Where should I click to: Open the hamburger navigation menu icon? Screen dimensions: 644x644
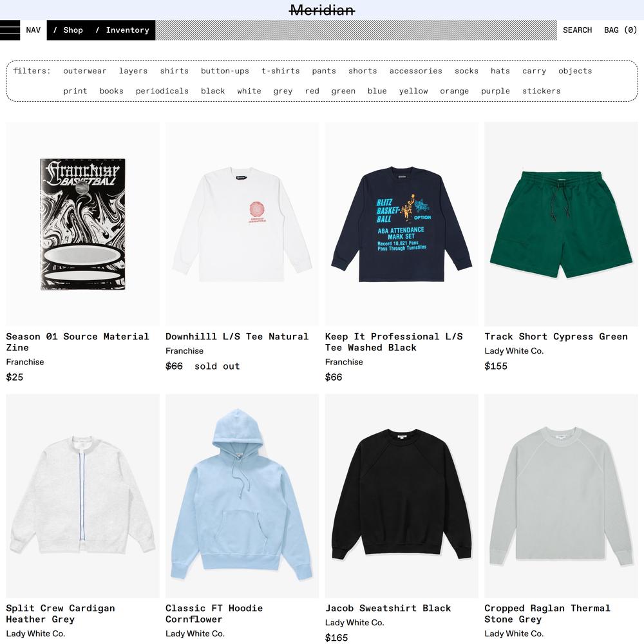[x=10, y=30]
